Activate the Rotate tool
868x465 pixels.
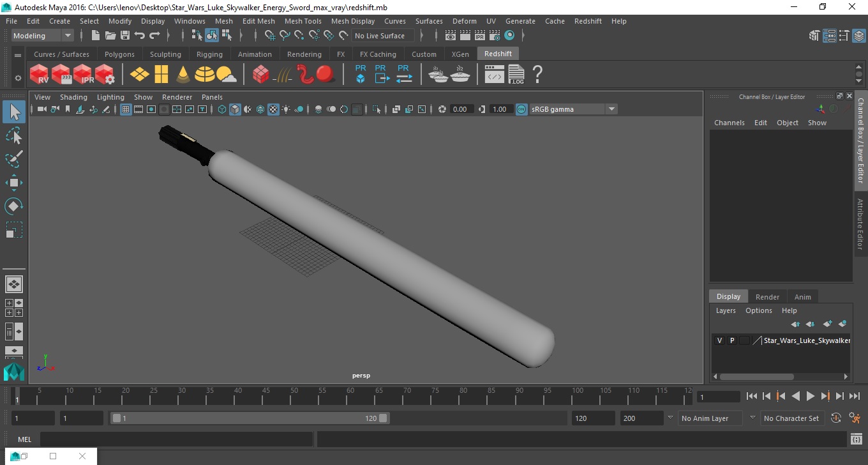pos(14,206)
